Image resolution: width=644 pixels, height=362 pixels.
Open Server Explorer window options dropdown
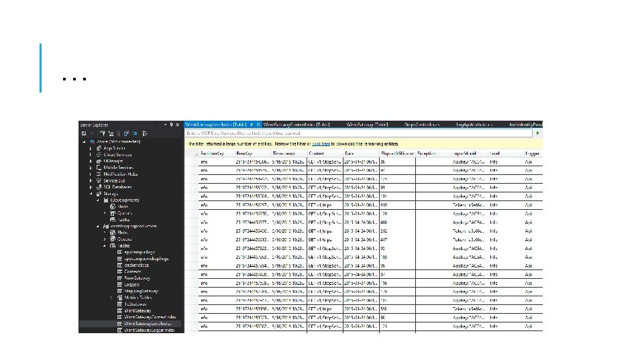[x=165, y=125]
